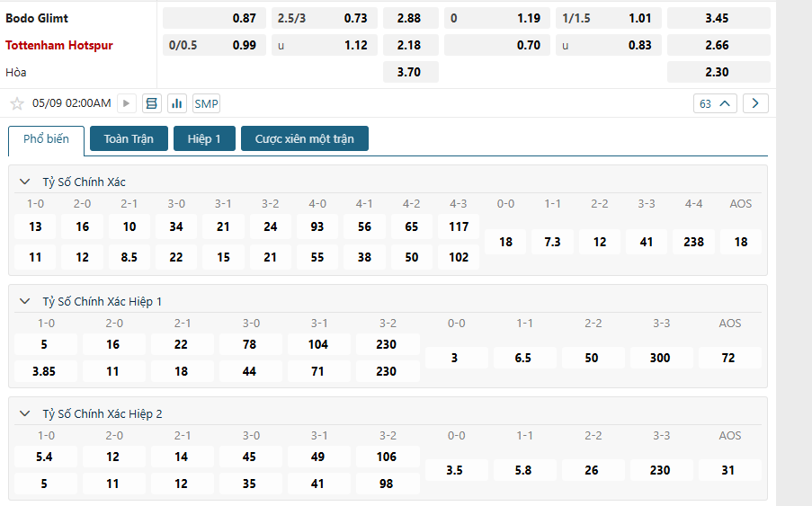Image resolution: width=812 pixels, height=506 pixels.
Task: Select second half 2-2 odds 26
Action: pos(592,470)
